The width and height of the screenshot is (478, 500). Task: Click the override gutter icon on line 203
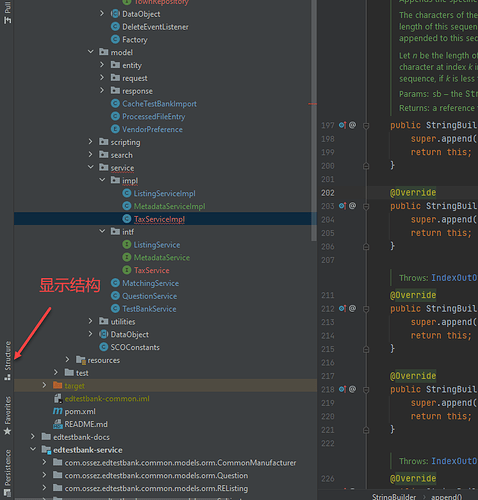pos(342,206)
